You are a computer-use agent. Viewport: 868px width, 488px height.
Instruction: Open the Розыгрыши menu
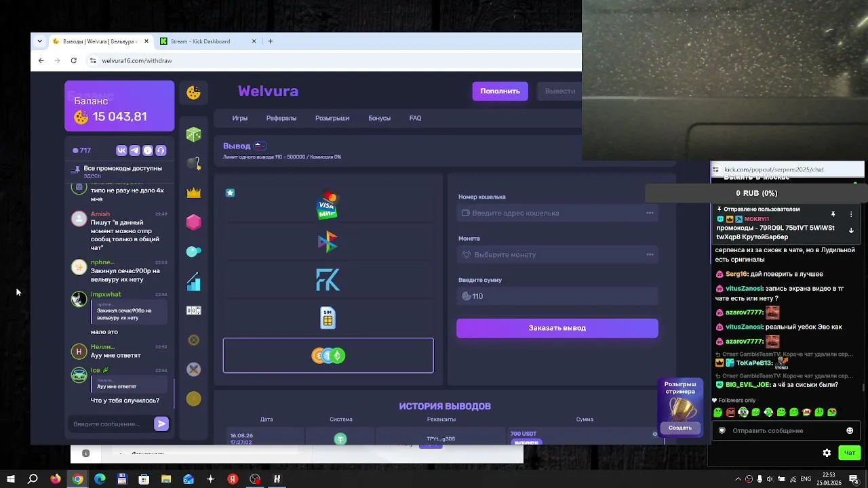click(332, 118)
